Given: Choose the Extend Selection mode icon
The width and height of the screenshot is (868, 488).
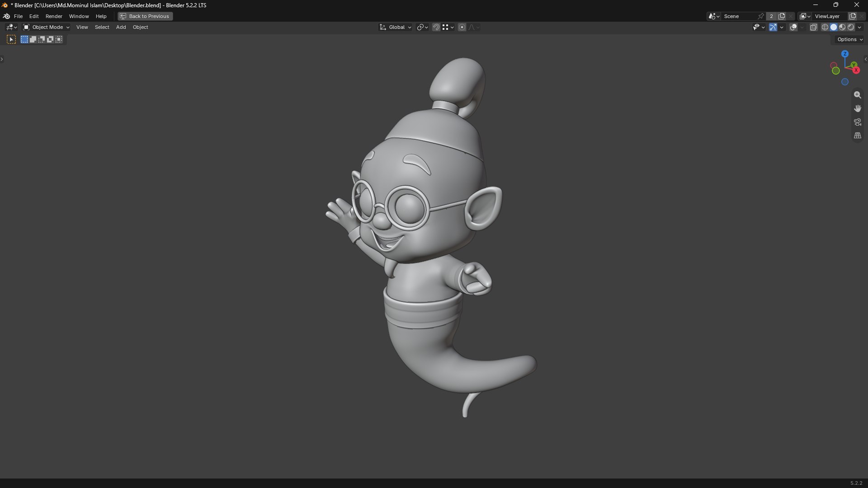Looking at the screenshot, I should (33, 40).
